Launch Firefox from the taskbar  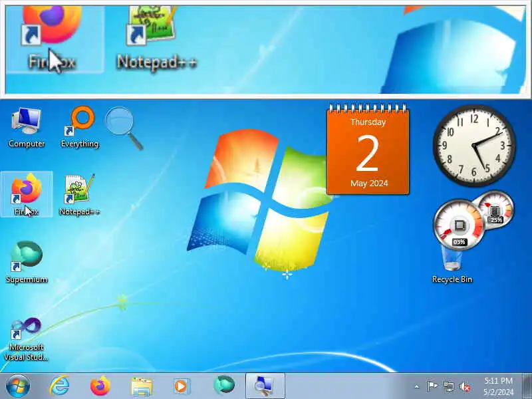click(x=100, y=386)
